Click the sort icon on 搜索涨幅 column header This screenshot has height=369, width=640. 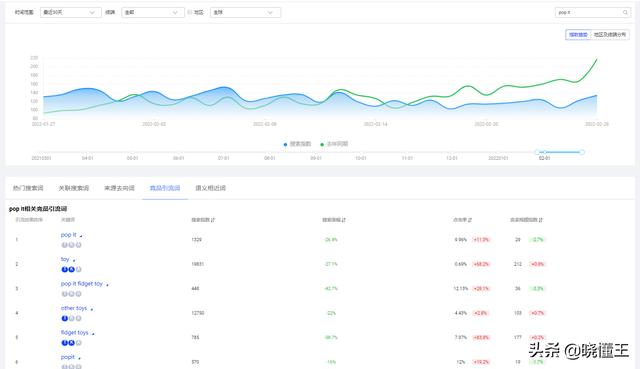click(344, 220)
